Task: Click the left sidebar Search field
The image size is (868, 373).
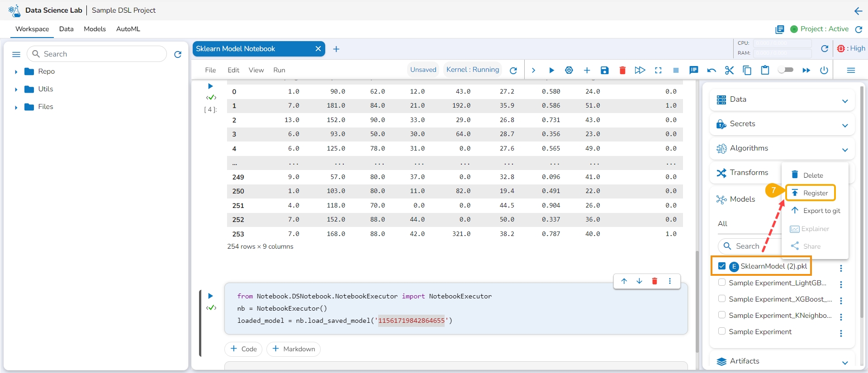Action: tap(102, 54)
